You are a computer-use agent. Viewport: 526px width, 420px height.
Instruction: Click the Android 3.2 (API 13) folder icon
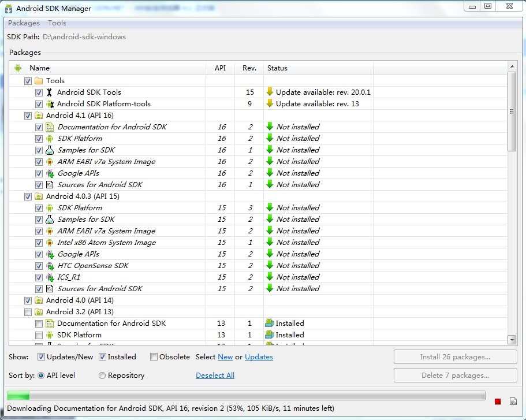39,312
